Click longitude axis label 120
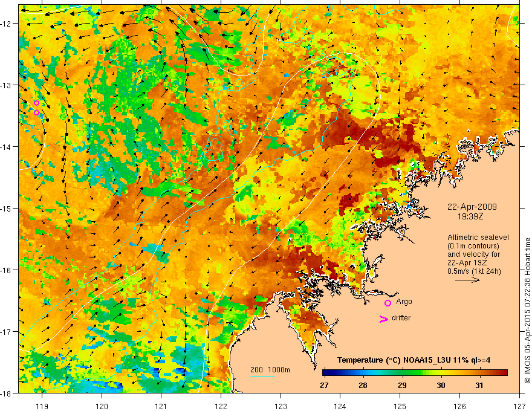The height and width of the screenshot is (411, 532). [x=102, y=406]
